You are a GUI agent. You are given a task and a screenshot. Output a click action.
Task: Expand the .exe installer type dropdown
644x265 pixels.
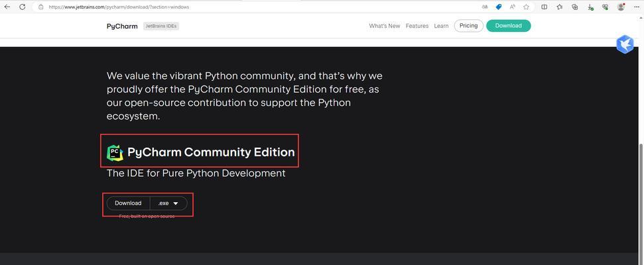tap(168, 203)
